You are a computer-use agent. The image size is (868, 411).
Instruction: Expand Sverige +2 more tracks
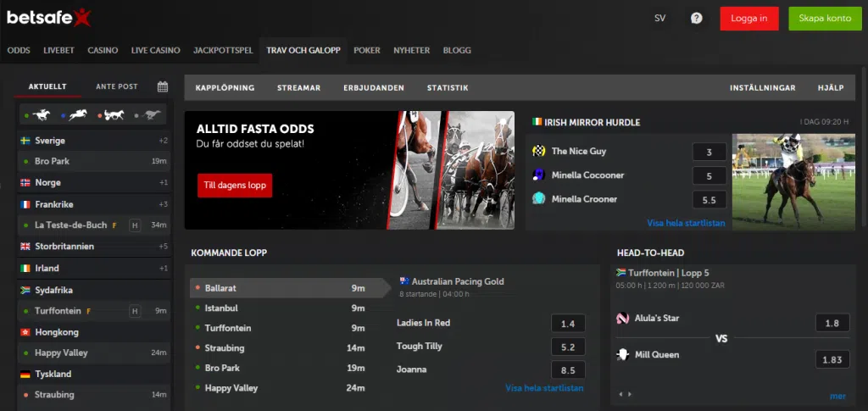tap(163, 141)
